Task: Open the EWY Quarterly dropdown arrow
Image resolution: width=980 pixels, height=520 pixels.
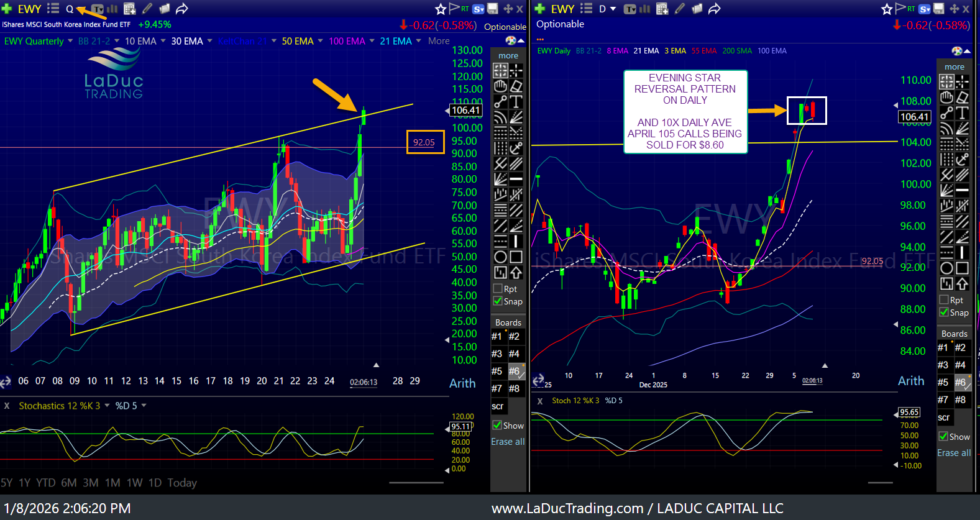Action: pos(70,41)
